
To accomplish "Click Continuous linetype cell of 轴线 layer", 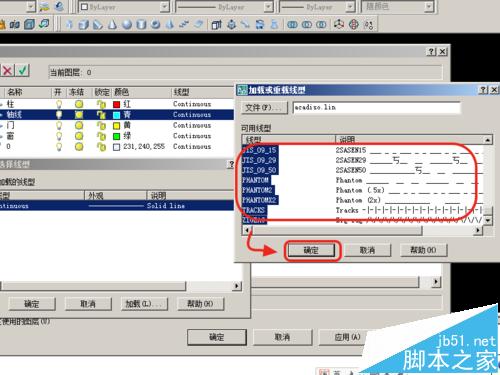I will [x=192, y=115].
